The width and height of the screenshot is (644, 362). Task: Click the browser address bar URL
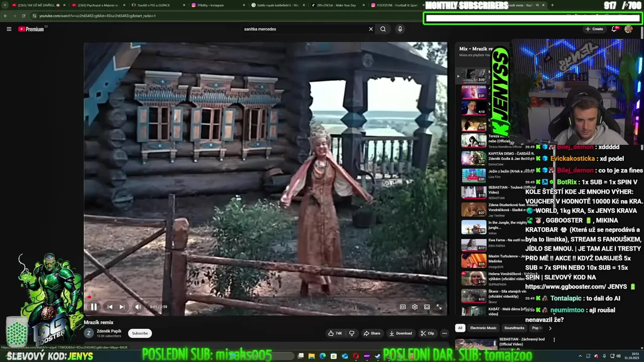(x=98, y=16)
